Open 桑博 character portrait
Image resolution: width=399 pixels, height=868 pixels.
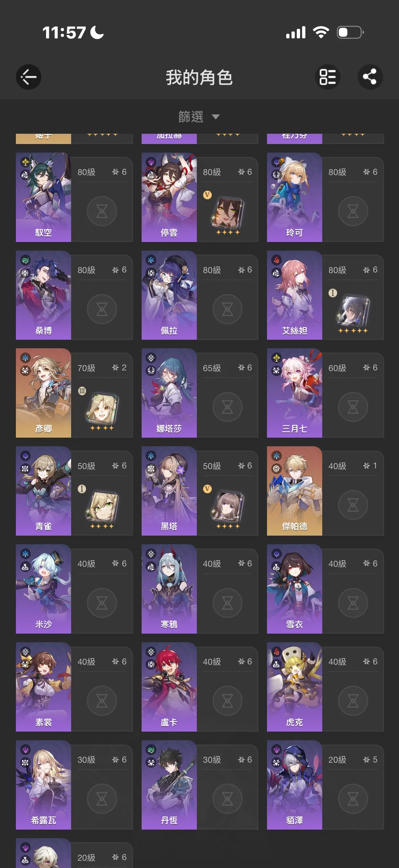(43, 295)
